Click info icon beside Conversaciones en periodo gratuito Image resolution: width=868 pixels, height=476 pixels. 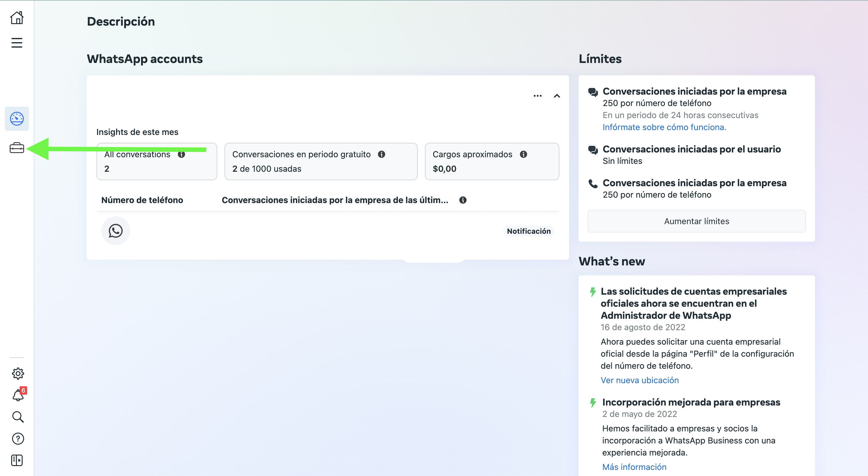382,154
